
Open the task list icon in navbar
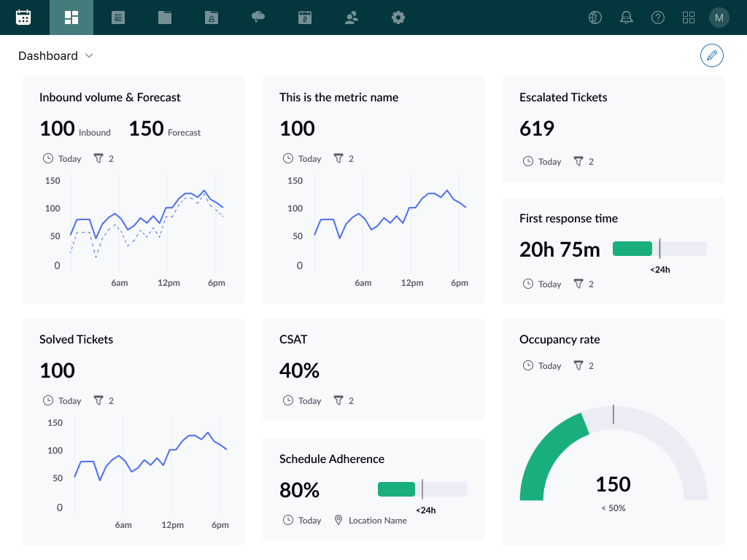(118, 17)
